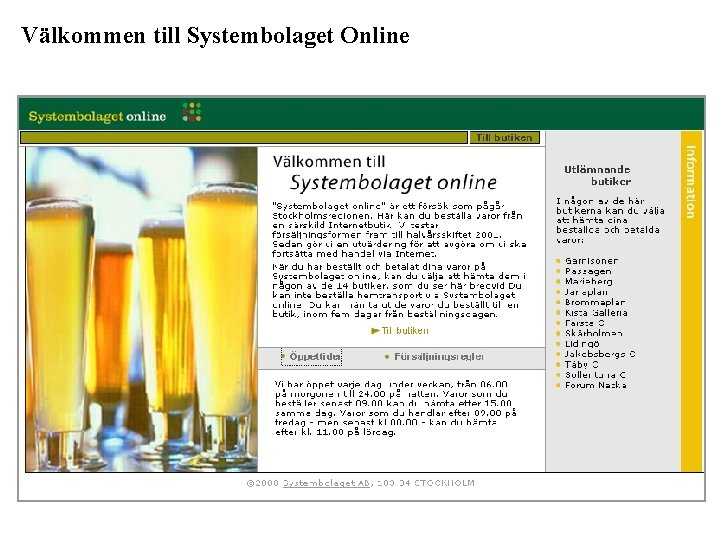Follow the Till butiken arrow link below text
Screen dimensions: 720x540
point(399,331)
